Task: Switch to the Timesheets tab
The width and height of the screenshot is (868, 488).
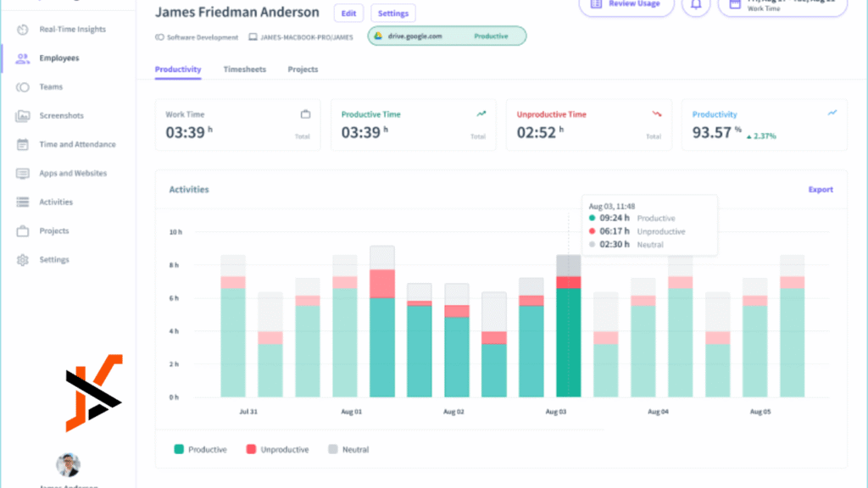Action: [244, 69]
